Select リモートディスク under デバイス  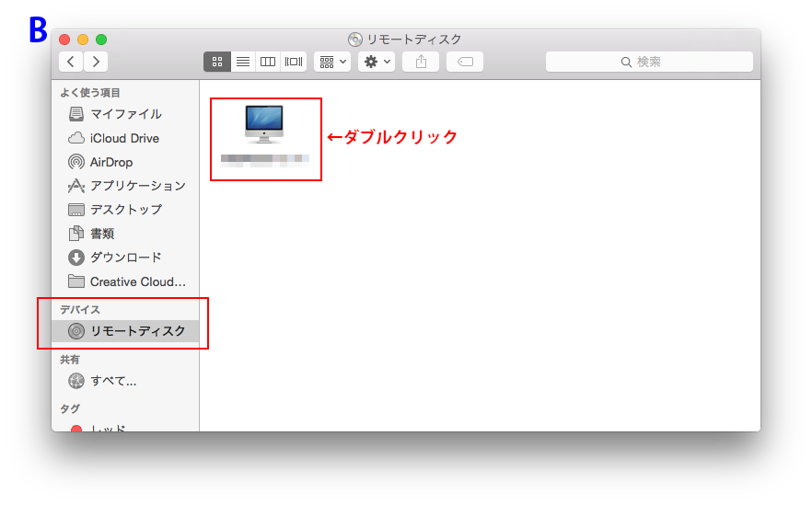tap(125, 331)
